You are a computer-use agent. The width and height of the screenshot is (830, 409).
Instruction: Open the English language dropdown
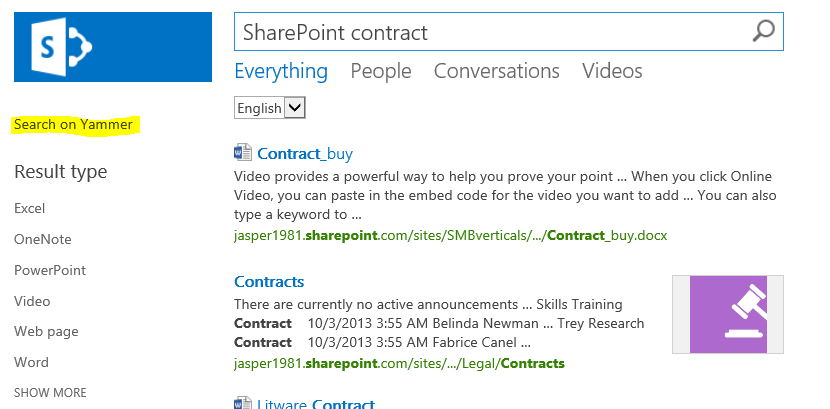click(x=269, y=108)
